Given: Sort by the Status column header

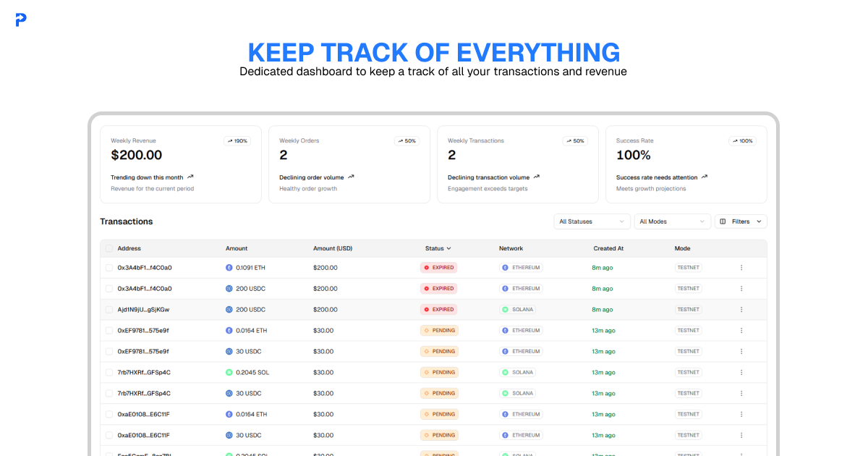Looking at the screenshot, I should click(x=438, y=248).
